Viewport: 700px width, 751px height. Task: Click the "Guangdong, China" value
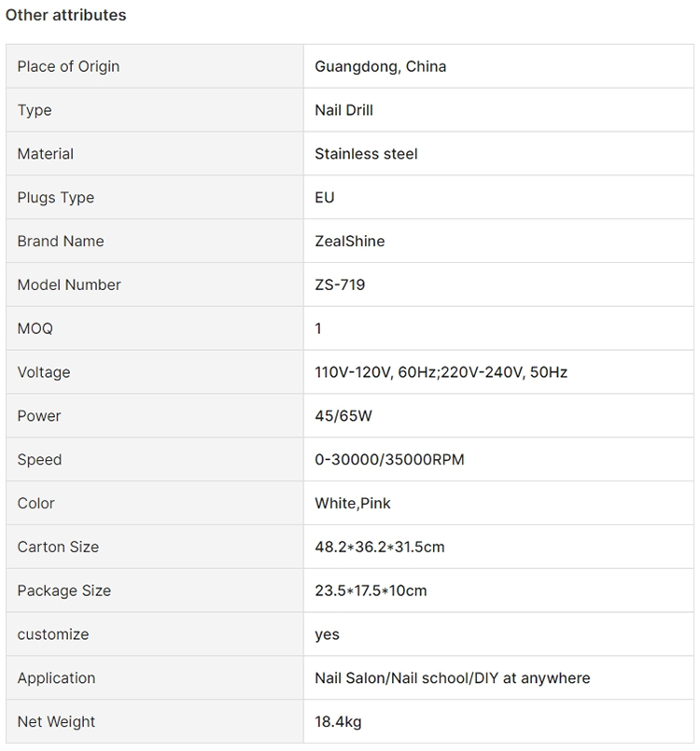380,66
